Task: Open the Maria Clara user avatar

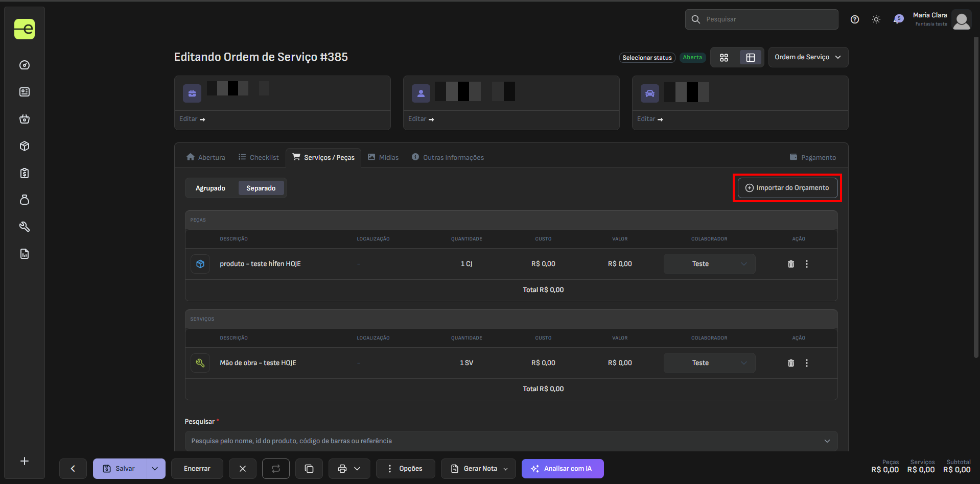Action: [x=962, y=21]
